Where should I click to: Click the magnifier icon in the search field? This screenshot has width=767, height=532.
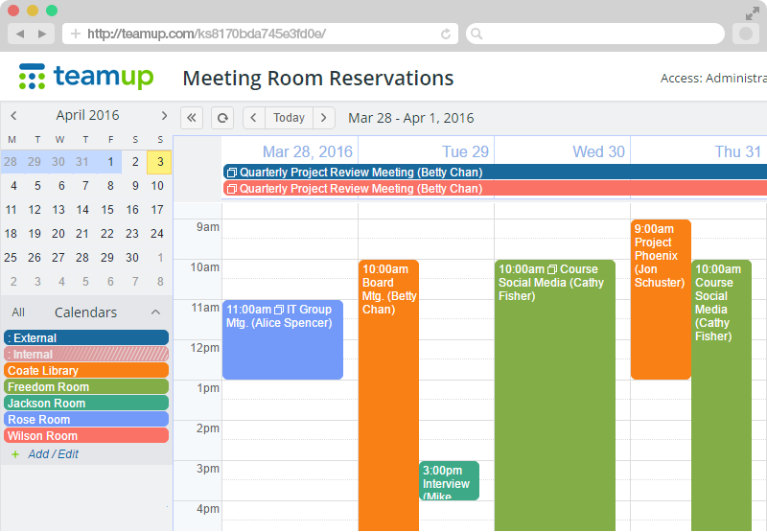476,34
